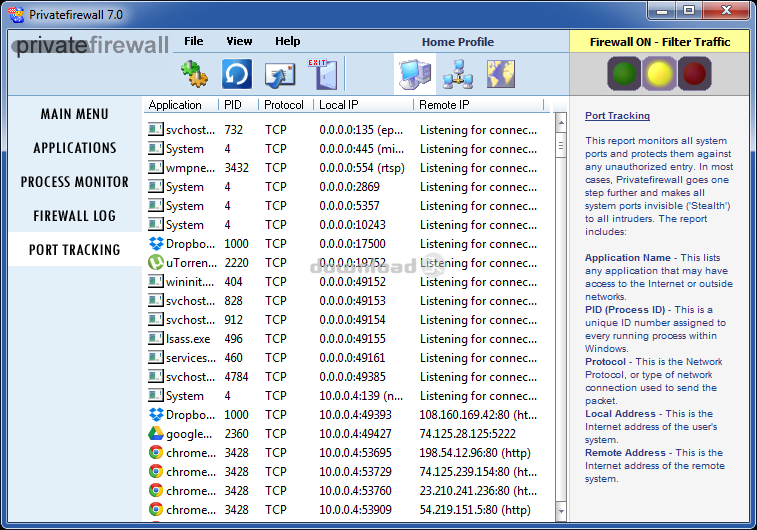Screen dimensions: 757x530
Task: Set firewall to green allow-all light
Action: click(626, 73)
